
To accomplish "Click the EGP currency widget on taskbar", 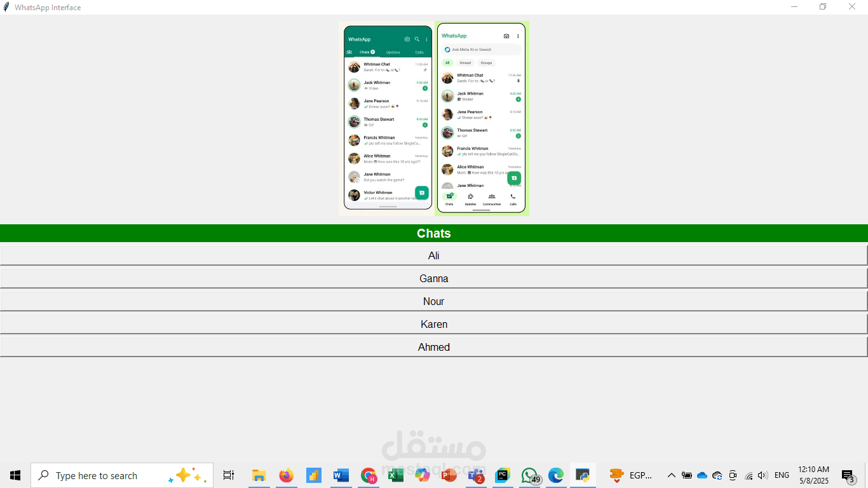I will pos(631,475).
